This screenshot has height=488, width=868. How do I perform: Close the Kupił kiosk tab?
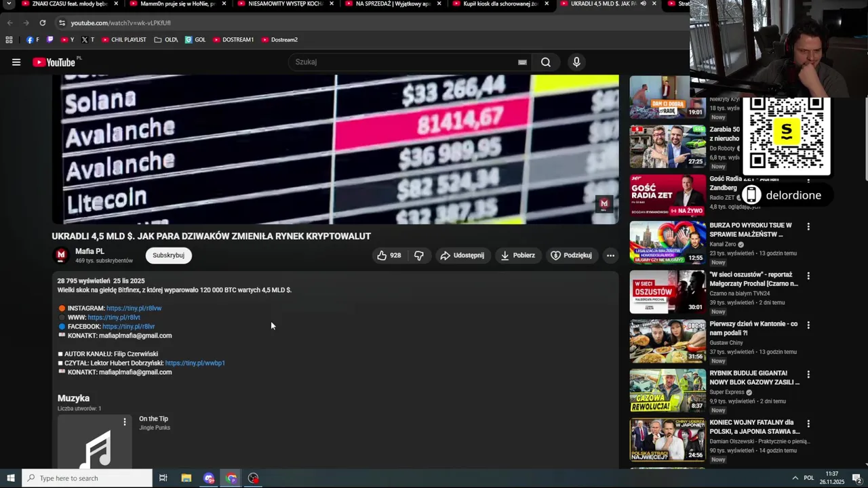coord(547,3)
